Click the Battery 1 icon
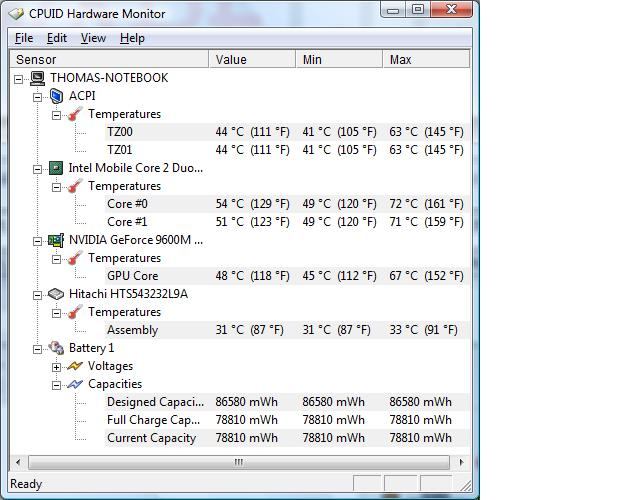640x500 pixels. 56,348
